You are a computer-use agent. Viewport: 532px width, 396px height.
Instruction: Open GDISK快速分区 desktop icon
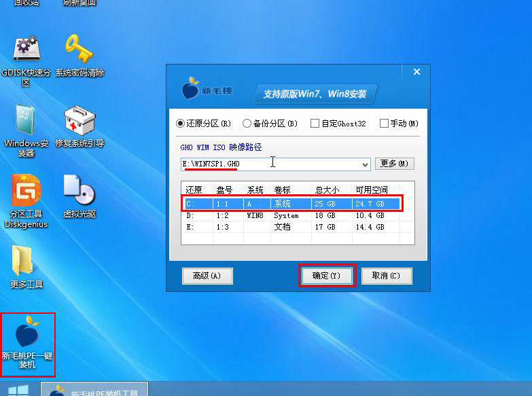click(x=26, y=60)
